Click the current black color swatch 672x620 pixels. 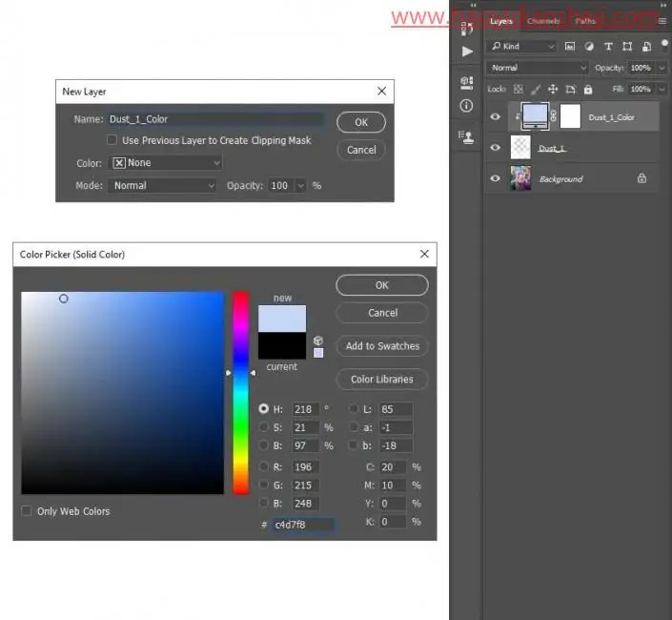coord(282,345)
